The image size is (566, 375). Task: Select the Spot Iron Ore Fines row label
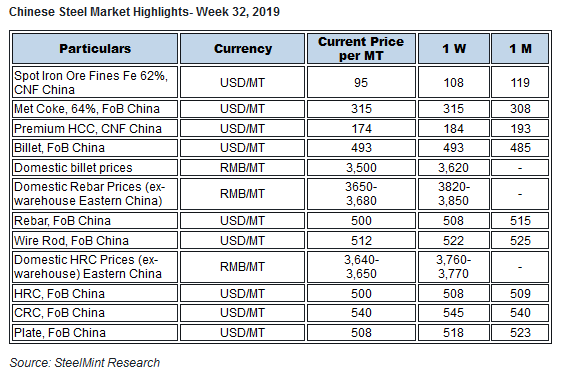95,82
